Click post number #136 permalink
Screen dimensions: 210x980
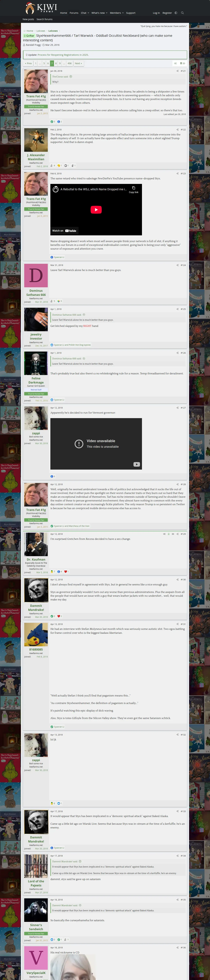183,948
